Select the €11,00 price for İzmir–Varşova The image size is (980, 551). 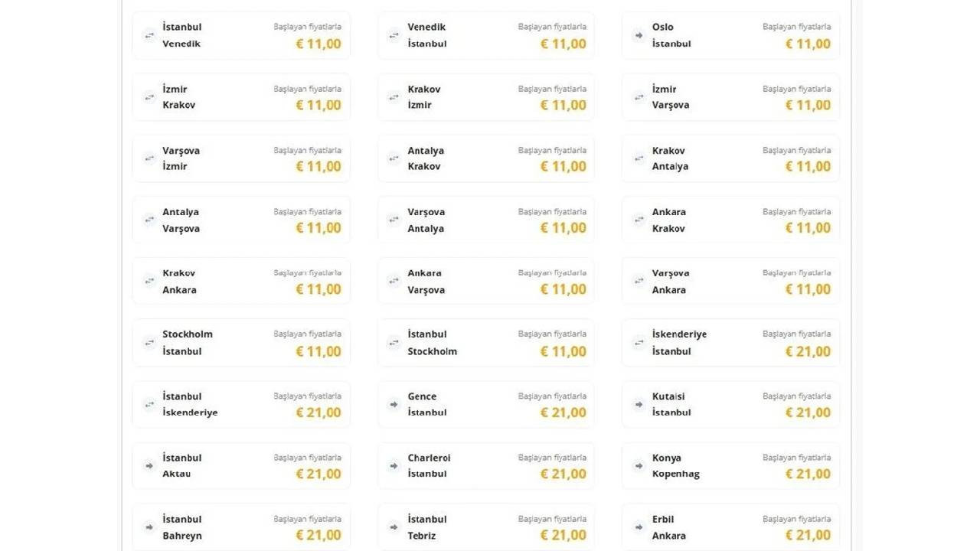pyautogui.click(x=808, y=105)
